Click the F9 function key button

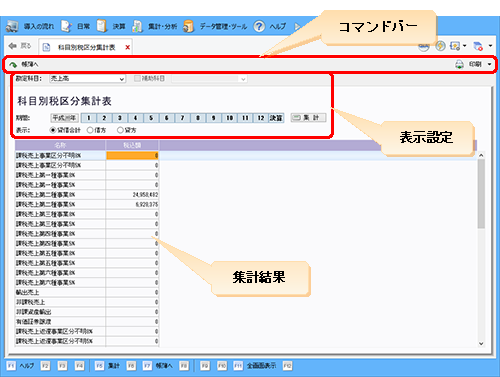click(205, 366)
